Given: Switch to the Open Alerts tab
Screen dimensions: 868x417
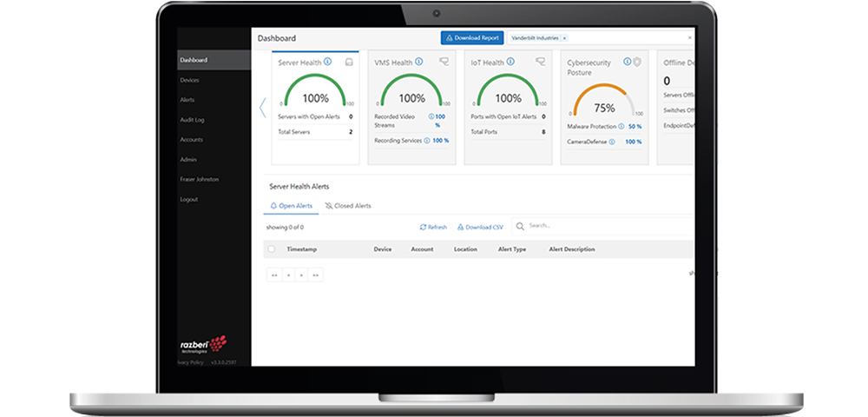Looking at the screenshot, I should [291, 206].
